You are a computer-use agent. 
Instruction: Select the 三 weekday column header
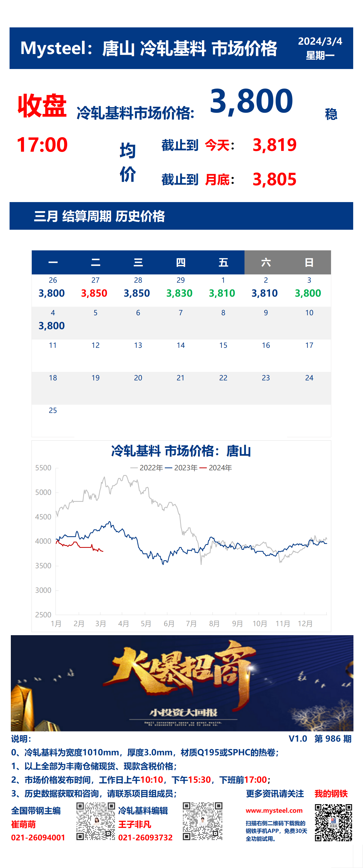coord(138,262)
